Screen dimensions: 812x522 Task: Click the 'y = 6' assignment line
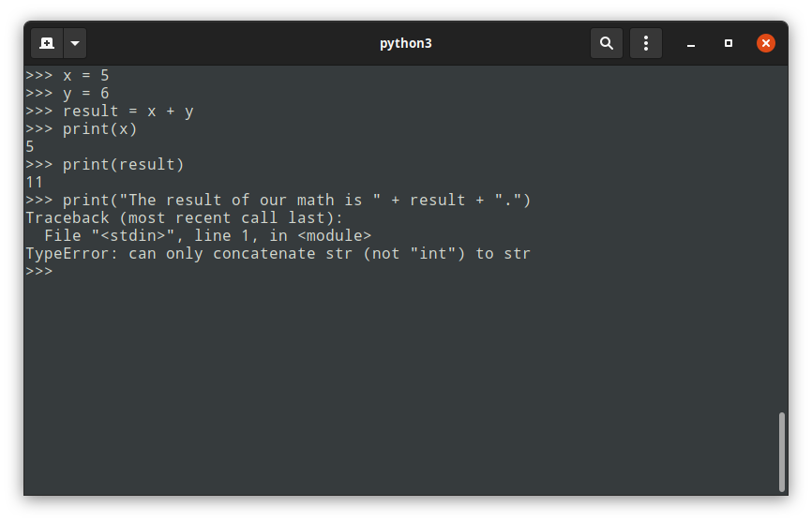click(x=85, y=93)
